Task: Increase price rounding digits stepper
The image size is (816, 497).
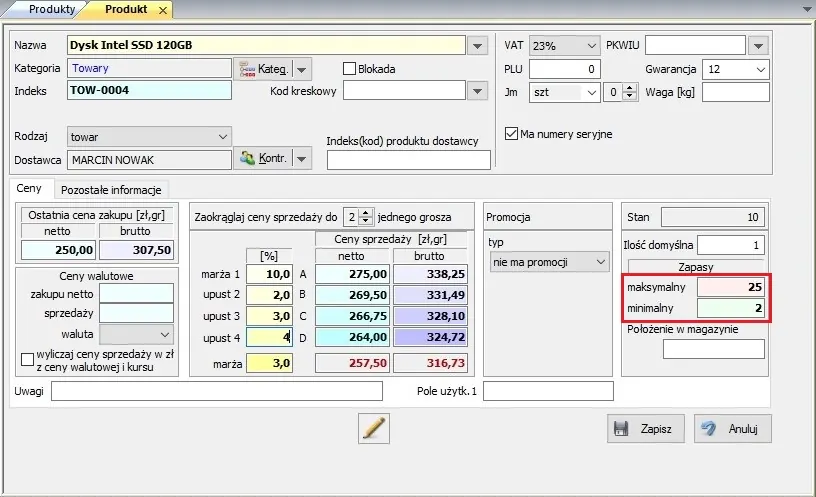Action: click(366, 213)
